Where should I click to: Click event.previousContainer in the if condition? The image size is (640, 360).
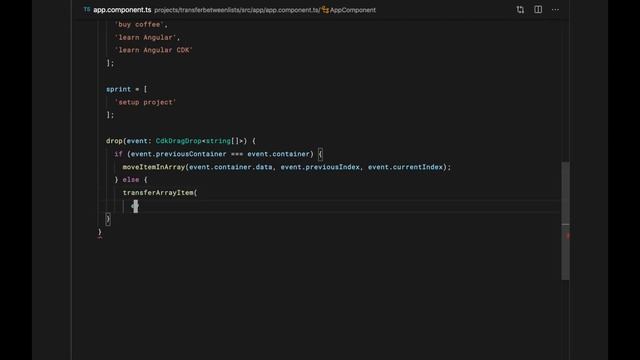coord(178,154)
